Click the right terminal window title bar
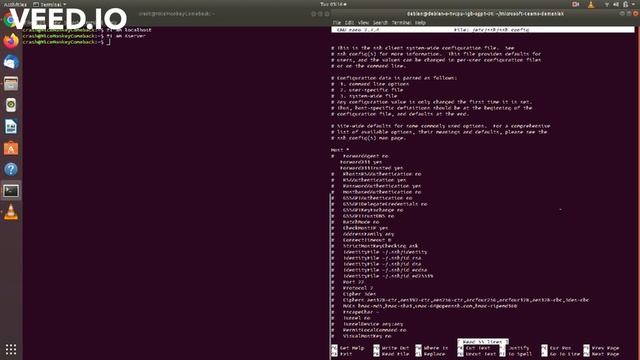 [485, 13]
